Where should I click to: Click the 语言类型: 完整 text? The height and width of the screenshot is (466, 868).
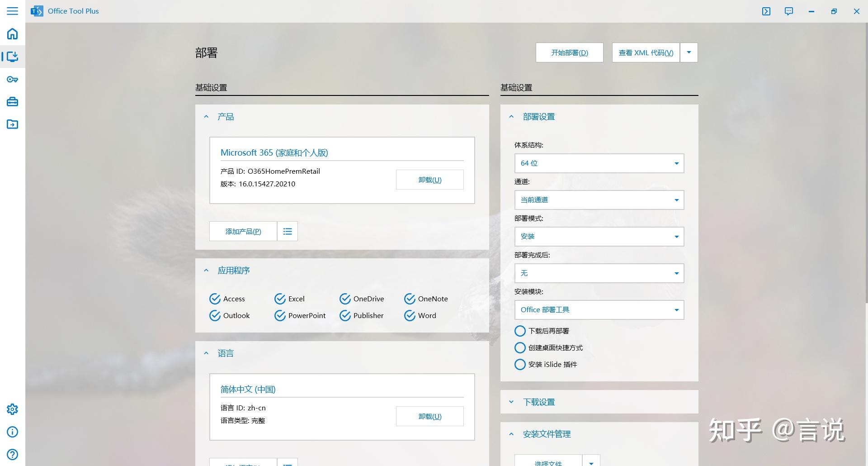tap(243, 421)
